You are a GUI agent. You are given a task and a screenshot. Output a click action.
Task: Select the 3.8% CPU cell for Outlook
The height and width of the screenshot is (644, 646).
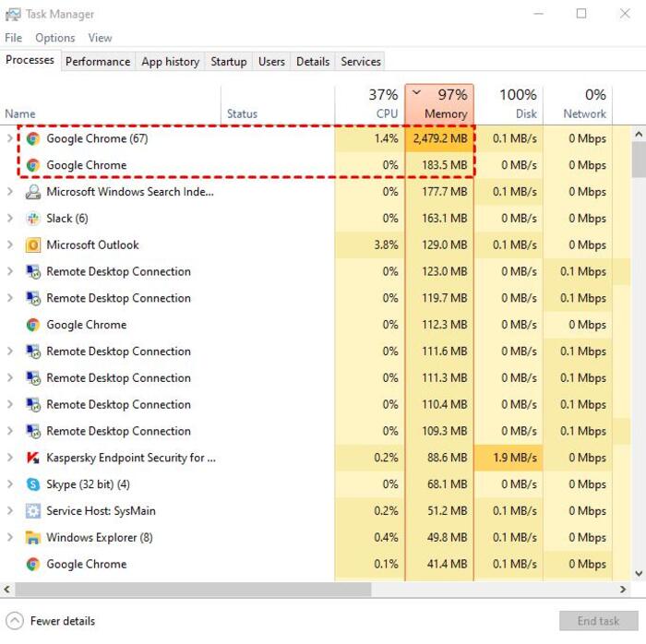[369, 245]
